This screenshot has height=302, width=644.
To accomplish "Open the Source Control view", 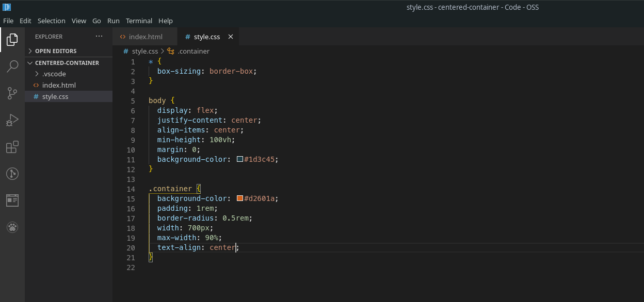I will point(12,93).
